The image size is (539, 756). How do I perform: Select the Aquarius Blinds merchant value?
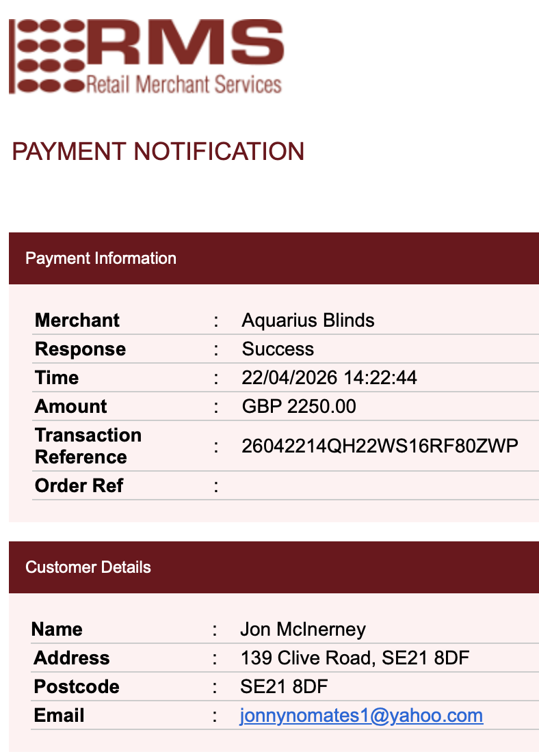(308, 320)
